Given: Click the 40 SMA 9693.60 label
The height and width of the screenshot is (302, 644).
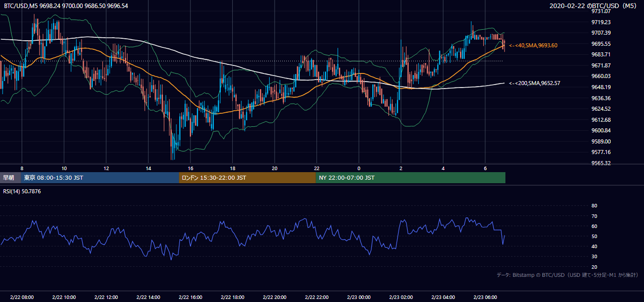Looking at the screenshot, I should pyautogui.click(x=533, y=45).
